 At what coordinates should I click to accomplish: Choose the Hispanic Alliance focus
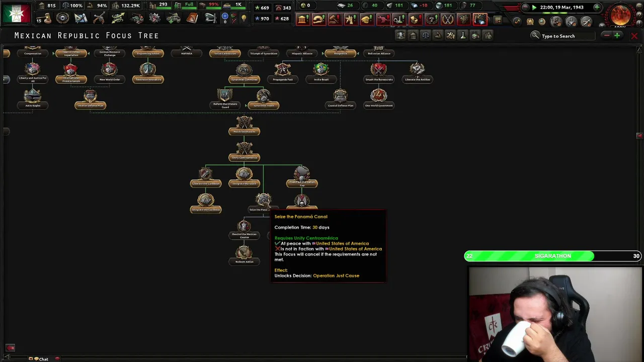(x=302, y=52)
